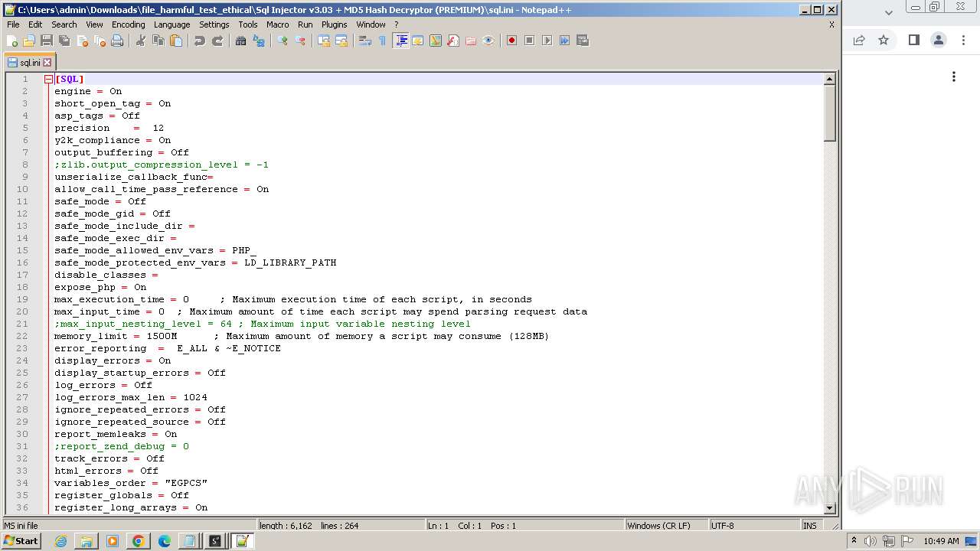
Task: Toggle the indent guide icon
Action: coord(400,41)
